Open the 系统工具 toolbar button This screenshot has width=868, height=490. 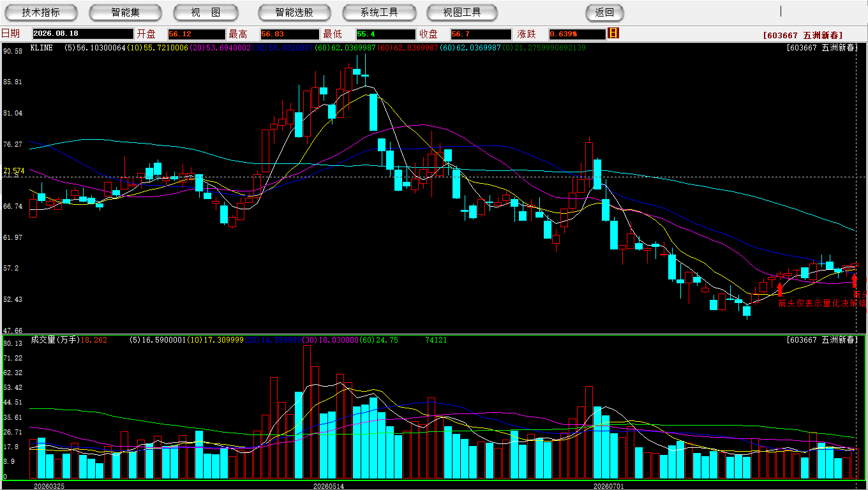(379, 12)
